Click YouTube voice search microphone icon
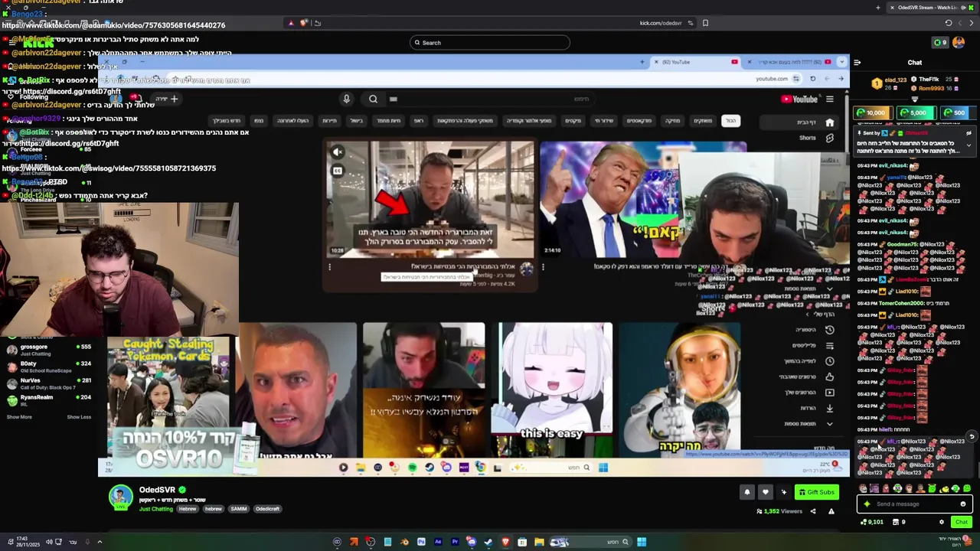This screenshot has width=980, height=551. [346, 99]
